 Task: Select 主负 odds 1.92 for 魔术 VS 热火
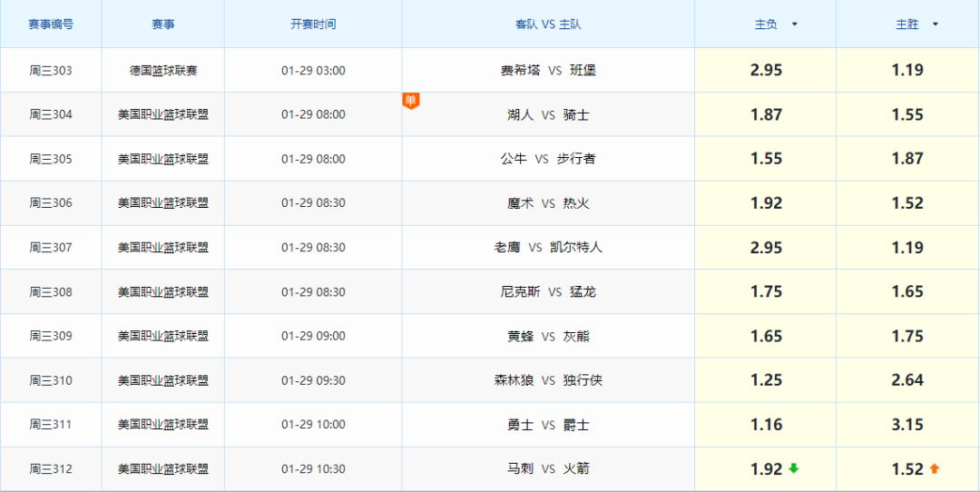point(766,203)
